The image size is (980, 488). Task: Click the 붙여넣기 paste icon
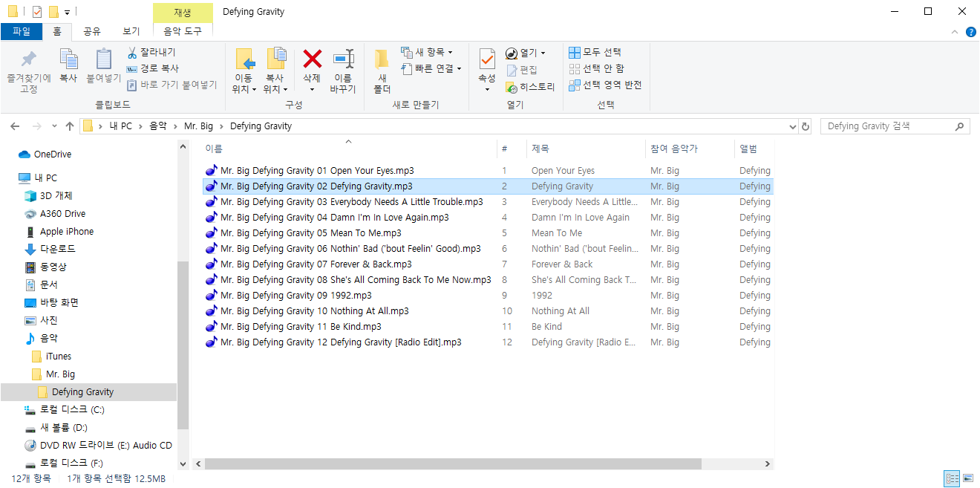pyautogui.click(x=103, y=59)
